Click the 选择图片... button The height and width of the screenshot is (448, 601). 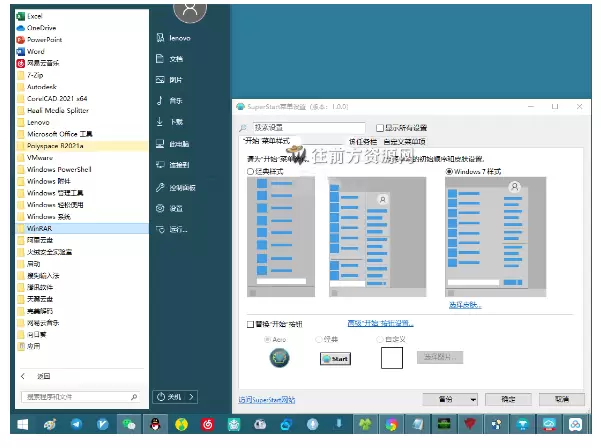(440, 357)
